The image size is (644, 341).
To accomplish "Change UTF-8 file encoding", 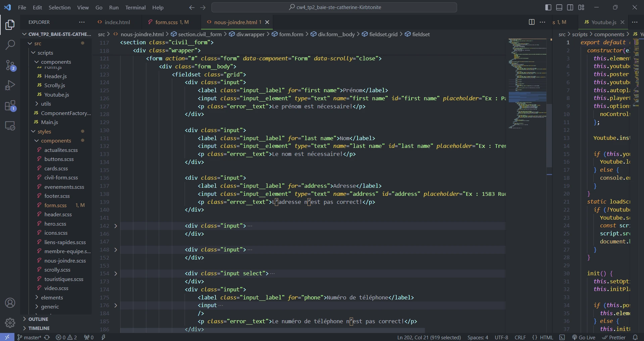I will coord(501,337).
